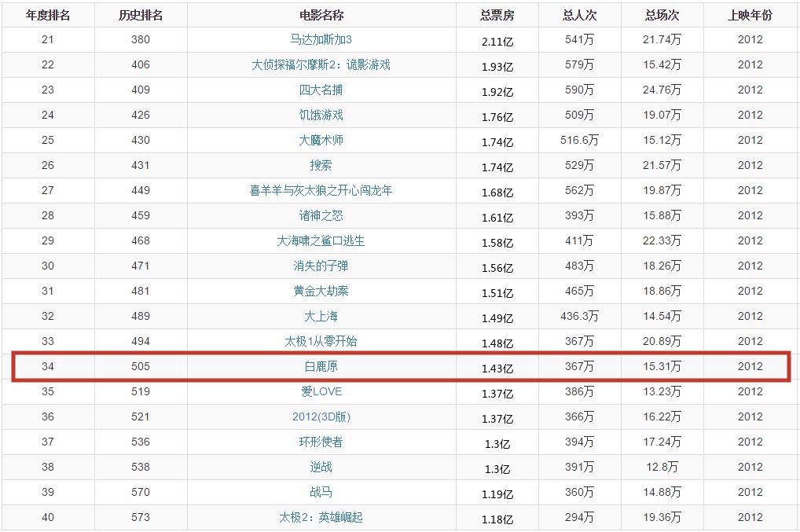The height and width of the screenshot is (532, 800).
Task: Select annual rank 40 cell
Action: click(48, 517)
